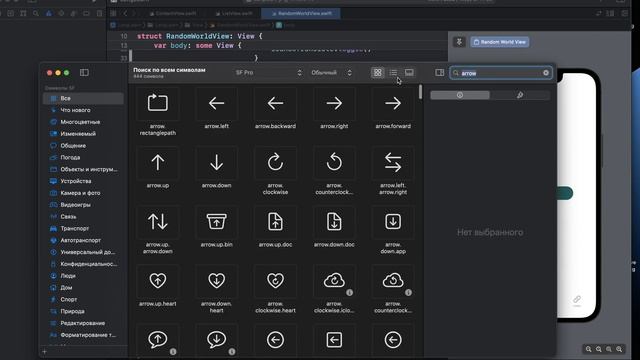Select the arrow.down.doc symbol
640x360 pixels.
tap(334, 222)
